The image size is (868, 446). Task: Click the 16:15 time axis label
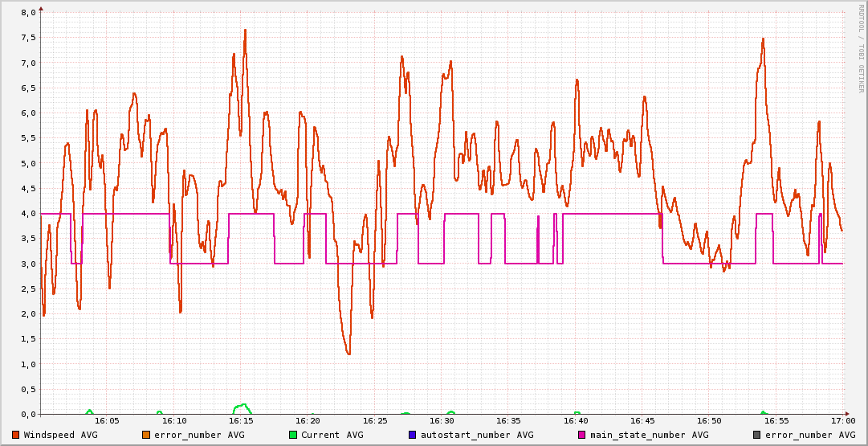(x=241, y=420)
